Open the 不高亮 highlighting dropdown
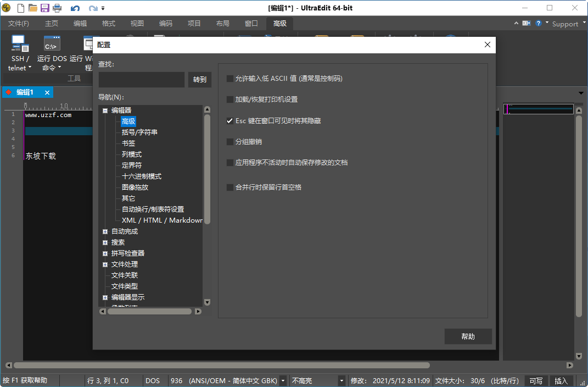Viewport: 588px width, 387px height. (x=341, y=381)
